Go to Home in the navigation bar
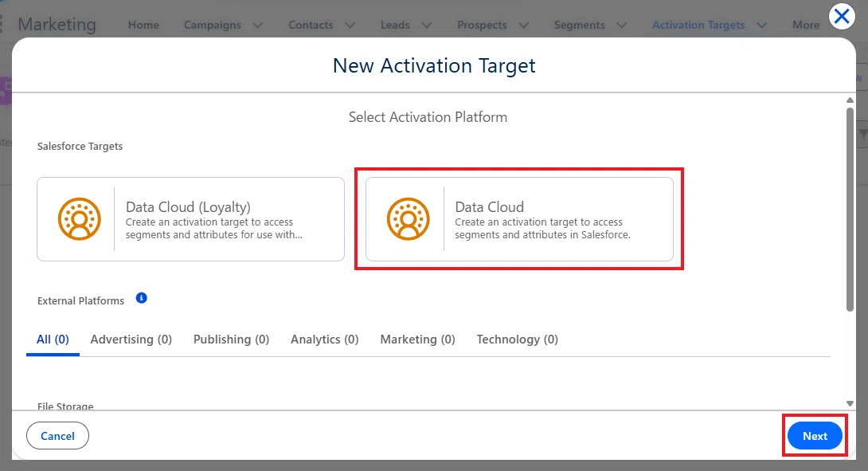Screen dimensions: 868x471 tap(143, 25)
